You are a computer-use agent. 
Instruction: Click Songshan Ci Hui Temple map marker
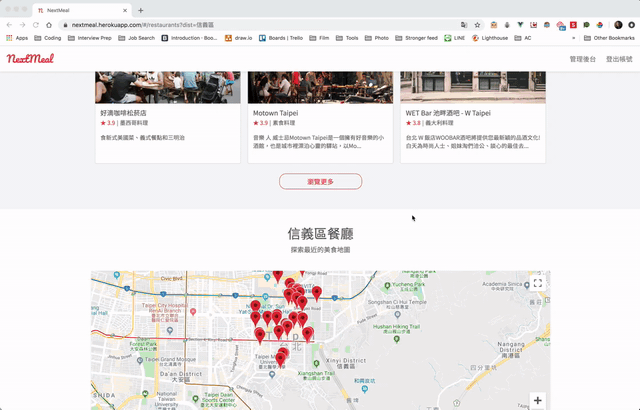[x=398, y=315]
